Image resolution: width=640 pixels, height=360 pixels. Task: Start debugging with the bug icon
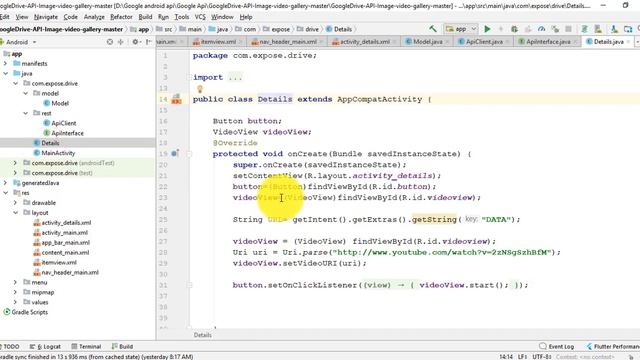pos(514,29)
